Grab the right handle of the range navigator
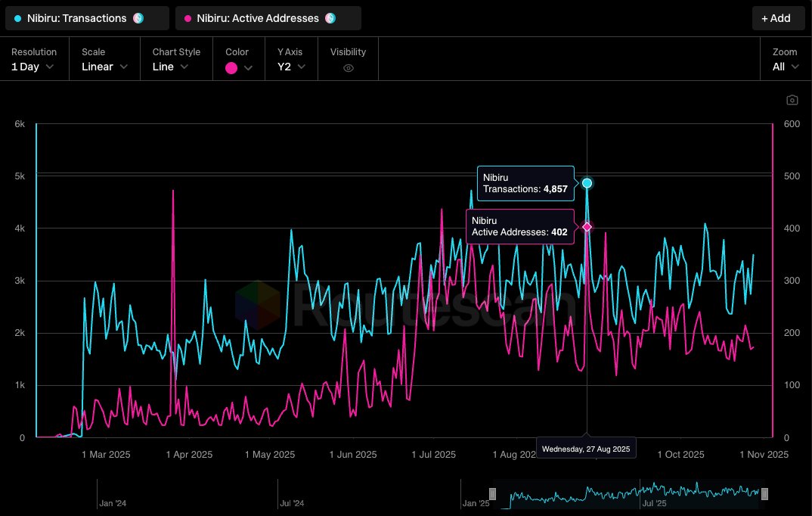Image resolution: width=812 pixels, height=516 pixels. click(764, 494)
